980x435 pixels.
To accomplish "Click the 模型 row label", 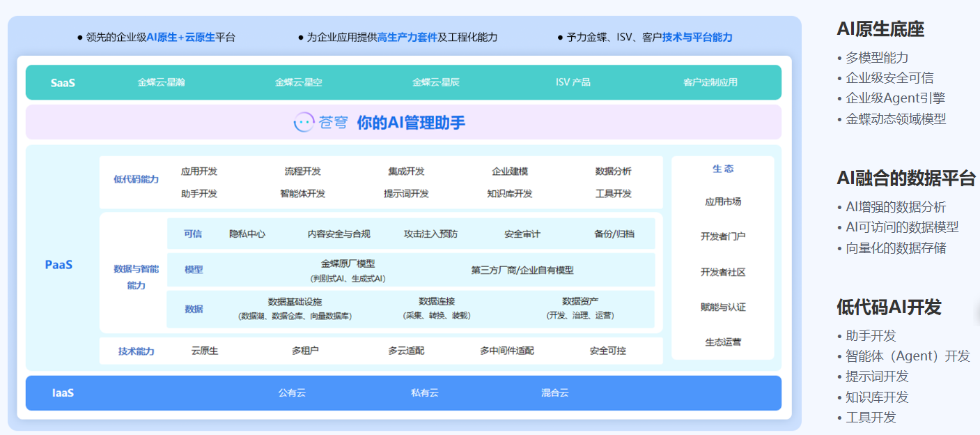I will tap(194, 270).
